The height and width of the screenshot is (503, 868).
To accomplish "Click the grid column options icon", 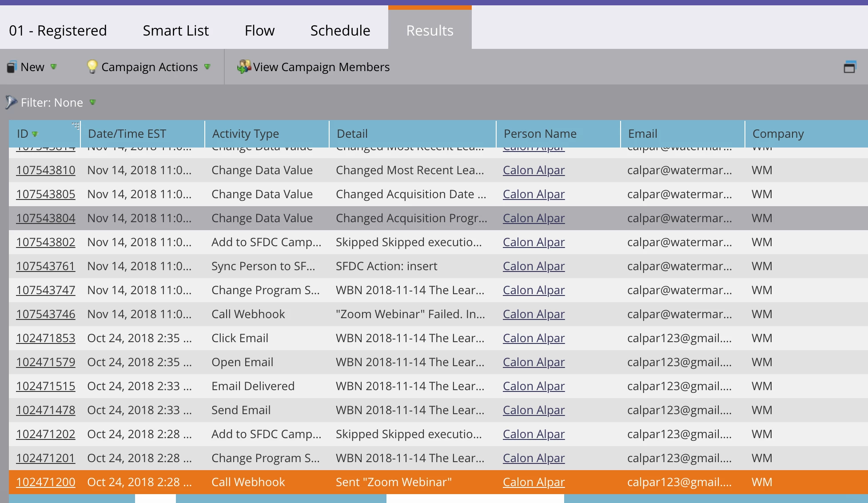I will click(x=76, y=126).
